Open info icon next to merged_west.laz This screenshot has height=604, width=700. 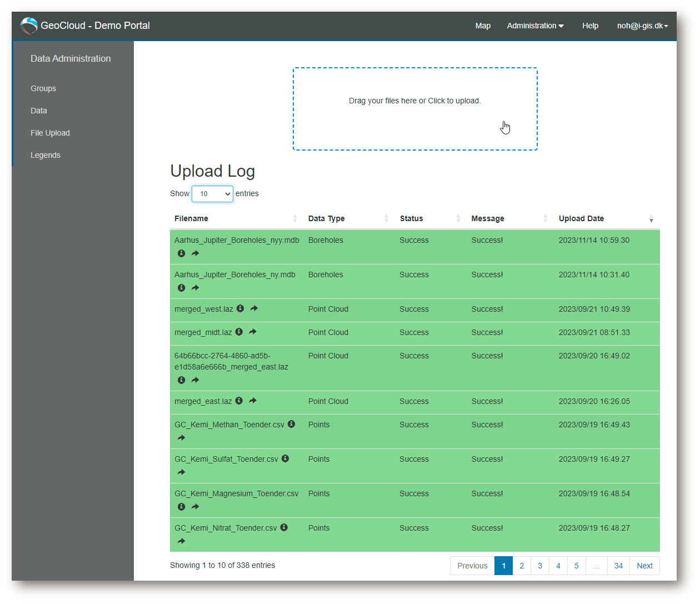[x=240, y=308]
